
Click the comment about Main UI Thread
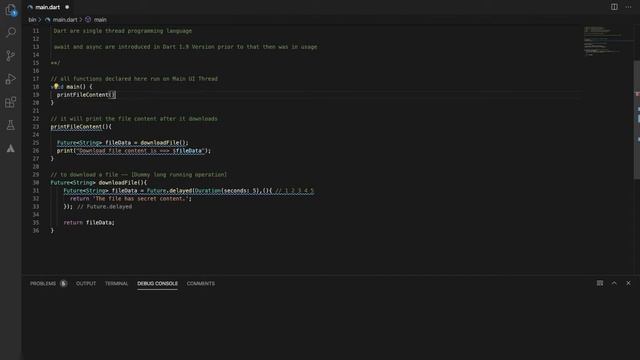(134, 79)
